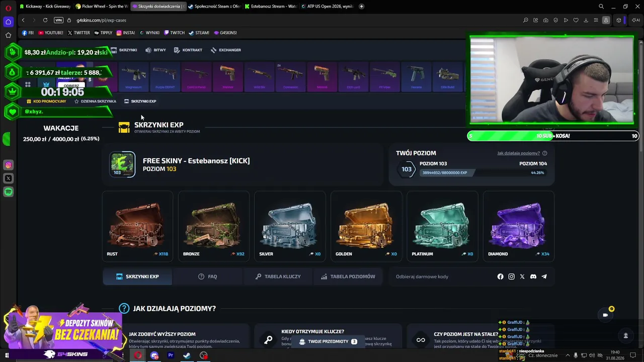The image size is (644, 362).
Task: Open the Golden EXP case
Action: (x=366, y=226)
